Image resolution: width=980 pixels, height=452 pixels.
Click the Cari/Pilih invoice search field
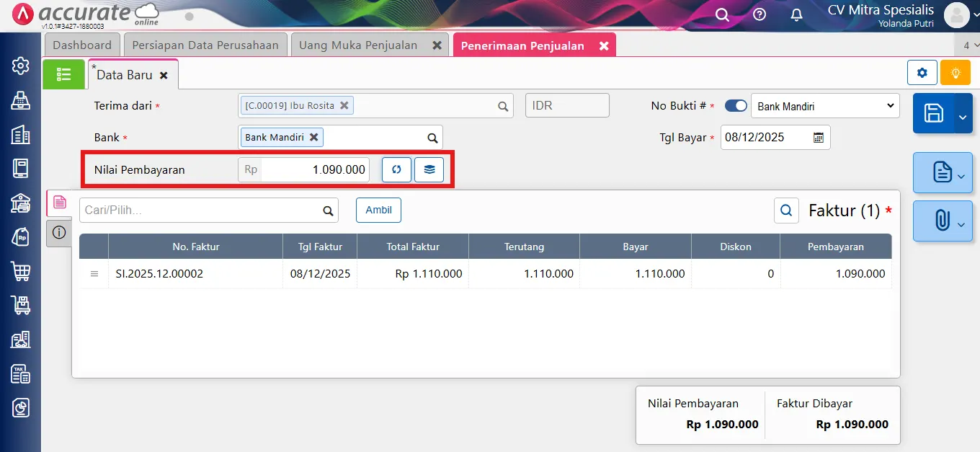coord(202,211)
